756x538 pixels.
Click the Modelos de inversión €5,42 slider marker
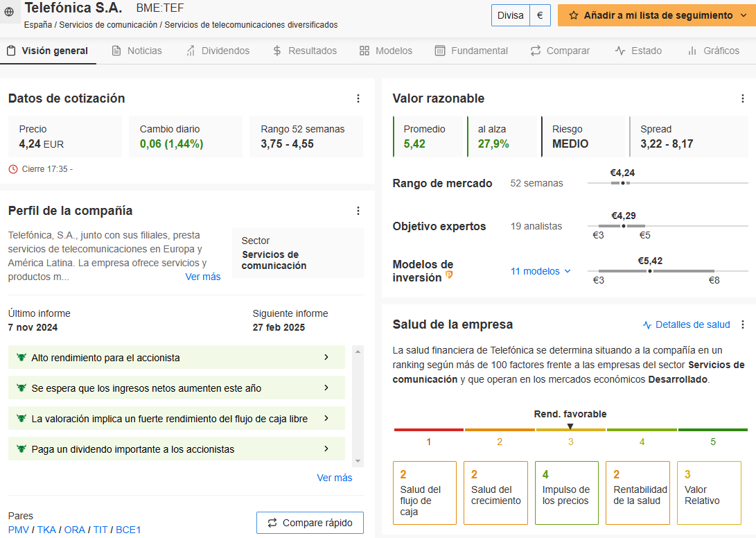point(650,271)
